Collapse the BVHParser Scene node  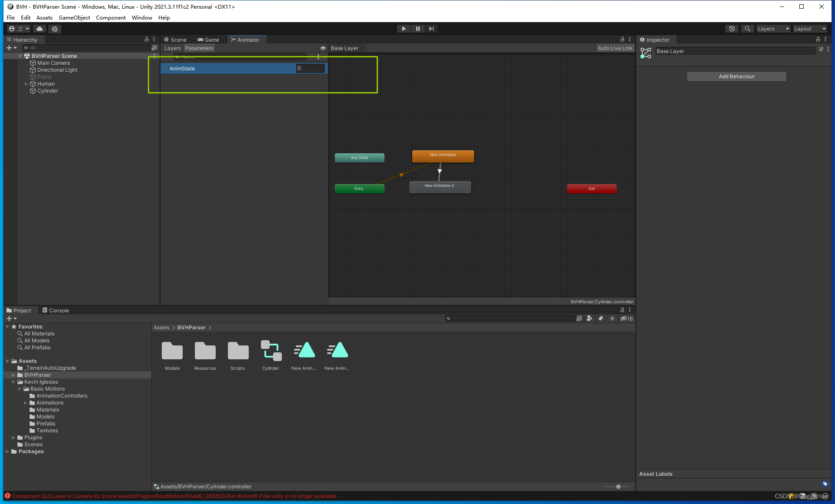[20, 56]
